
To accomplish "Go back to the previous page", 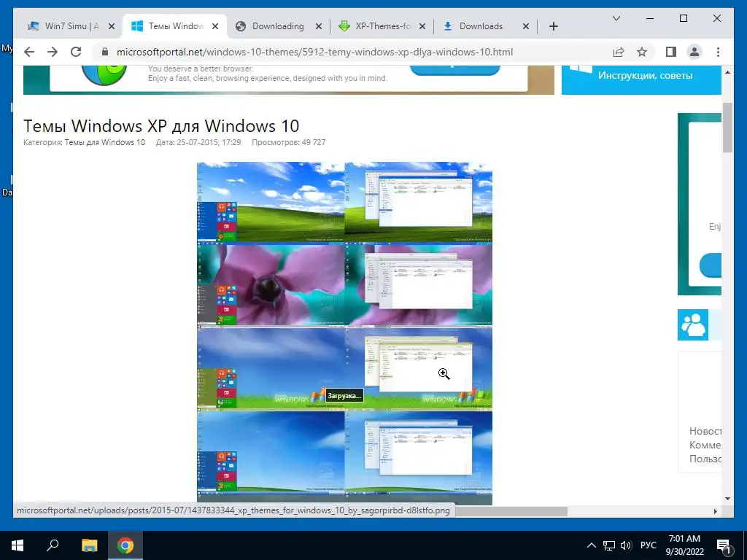I will [29, 52].
